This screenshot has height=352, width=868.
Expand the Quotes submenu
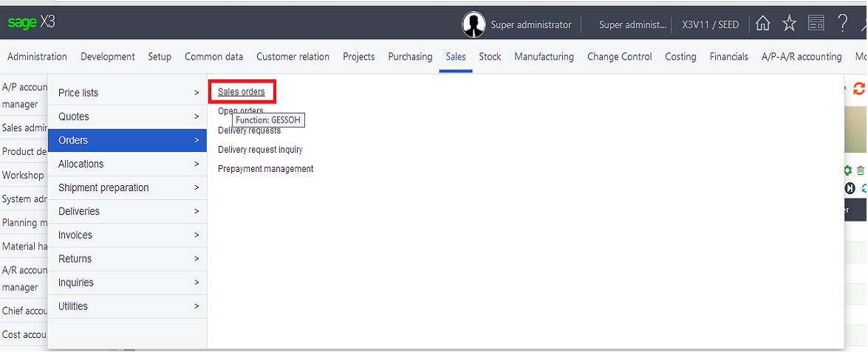(127, 117)
